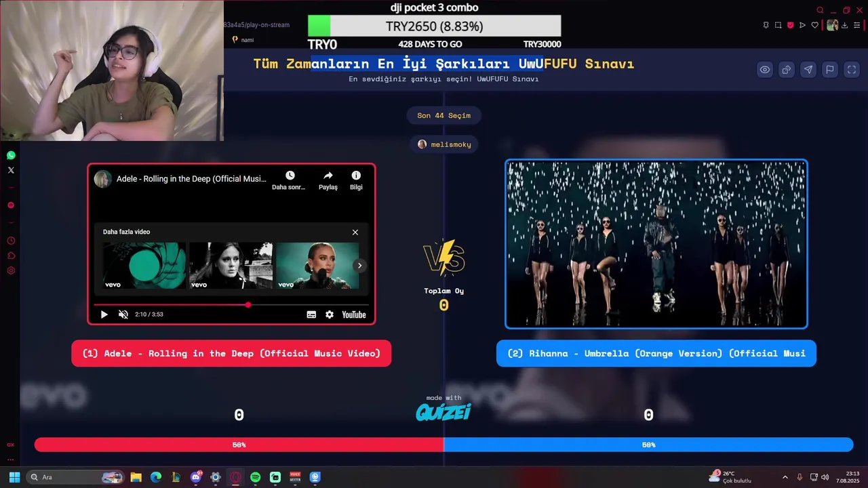Click the player triangle icon in browser toolbar
This screenshot has height=488, width=868.
(802, 25)
